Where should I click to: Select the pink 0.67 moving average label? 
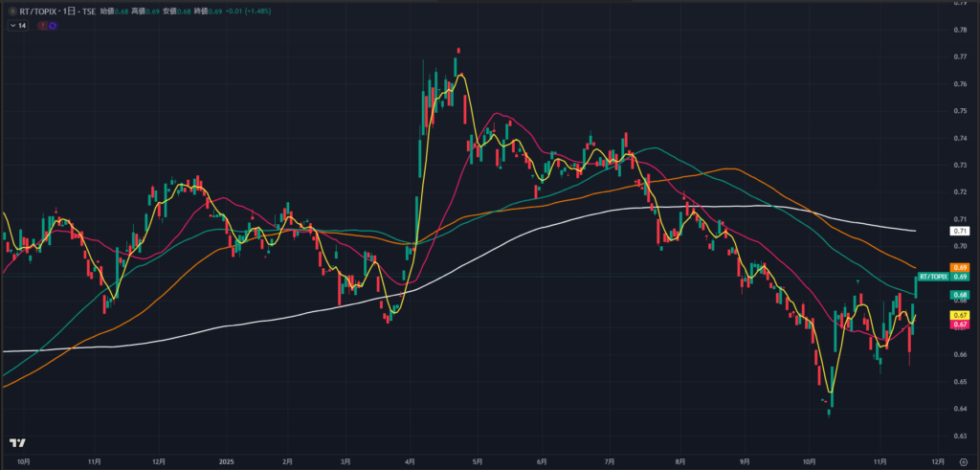tap(961, 325)
